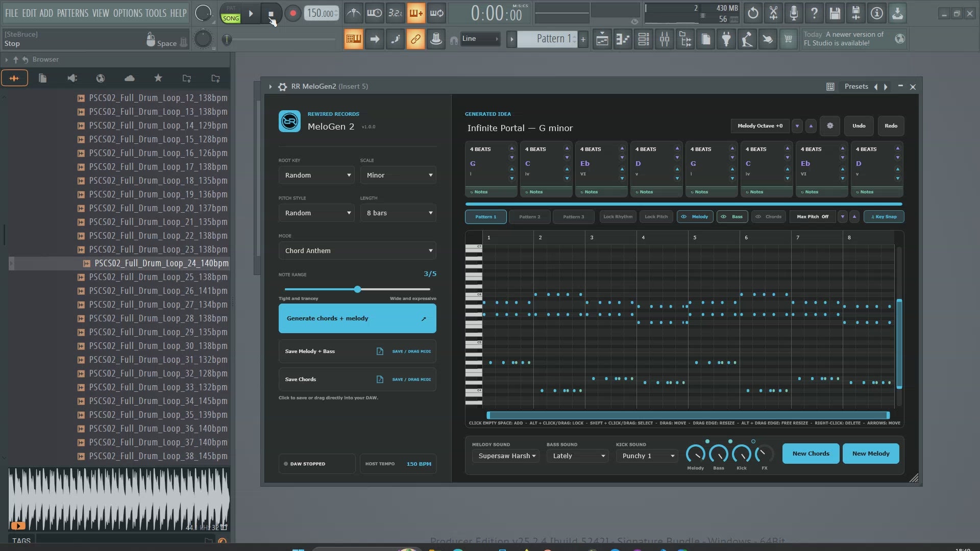
Task: Toggle the blend recording overdub icon
Action: tap(416, 14)
